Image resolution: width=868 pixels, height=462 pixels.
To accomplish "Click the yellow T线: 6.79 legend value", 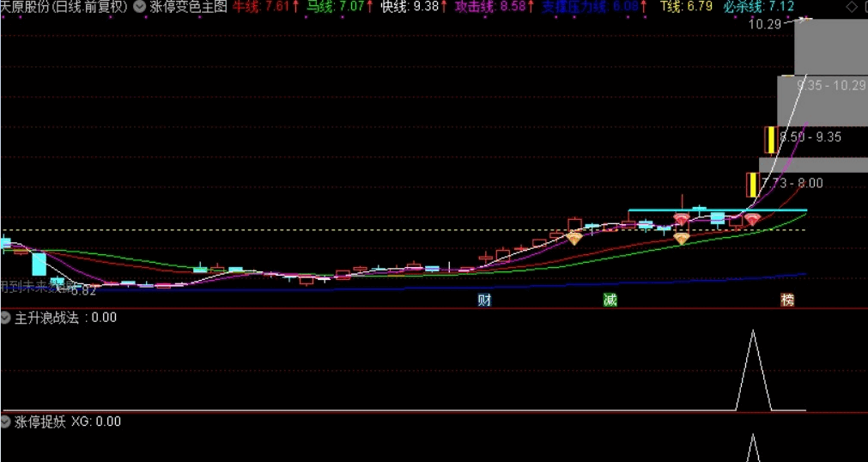I will (686, 7).
